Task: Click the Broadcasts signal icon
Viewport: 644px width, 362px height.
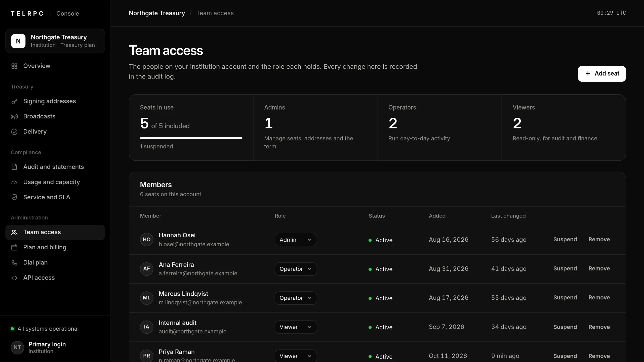Action: click(x=14, y=117)
